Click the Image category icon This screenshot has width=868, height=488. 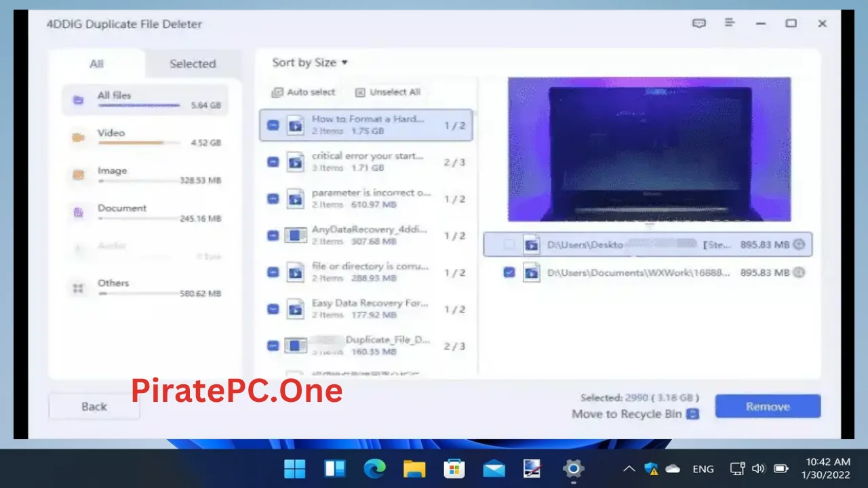[x=78, y=176]
